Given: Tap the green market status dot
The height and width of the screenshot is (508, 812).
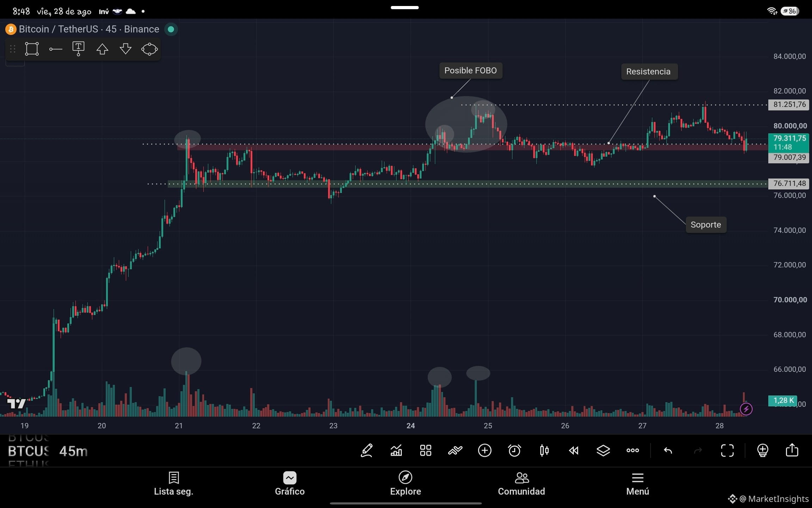Looking at the screenshot, I should coord(171,29).
